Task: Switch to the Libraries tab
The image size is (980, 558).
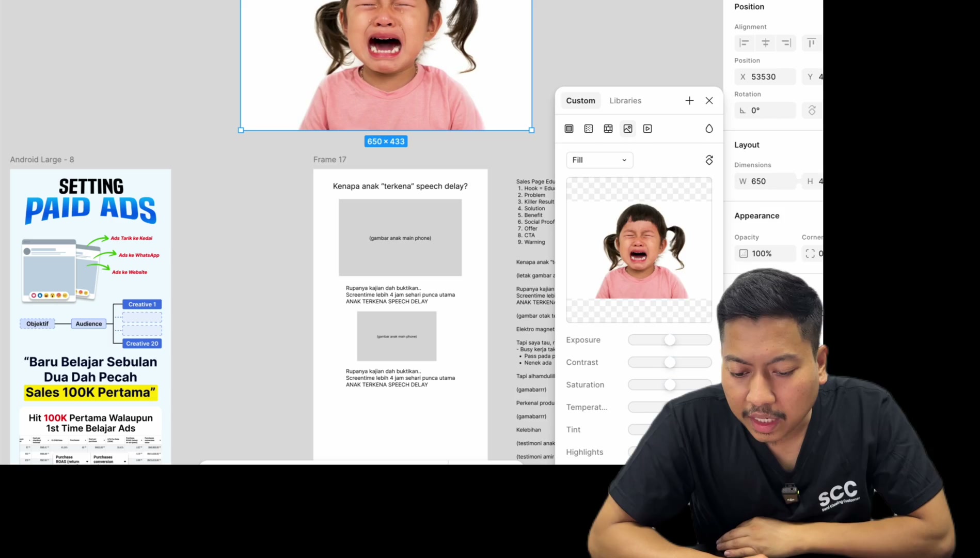Action: [625, 101]
